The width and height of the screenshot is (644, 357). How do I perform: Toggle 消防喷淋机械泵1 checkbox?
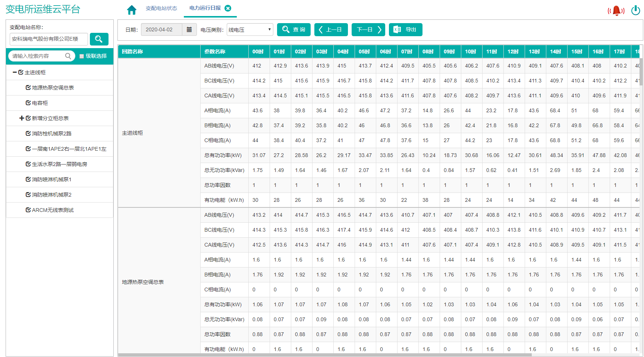(28, 179)
